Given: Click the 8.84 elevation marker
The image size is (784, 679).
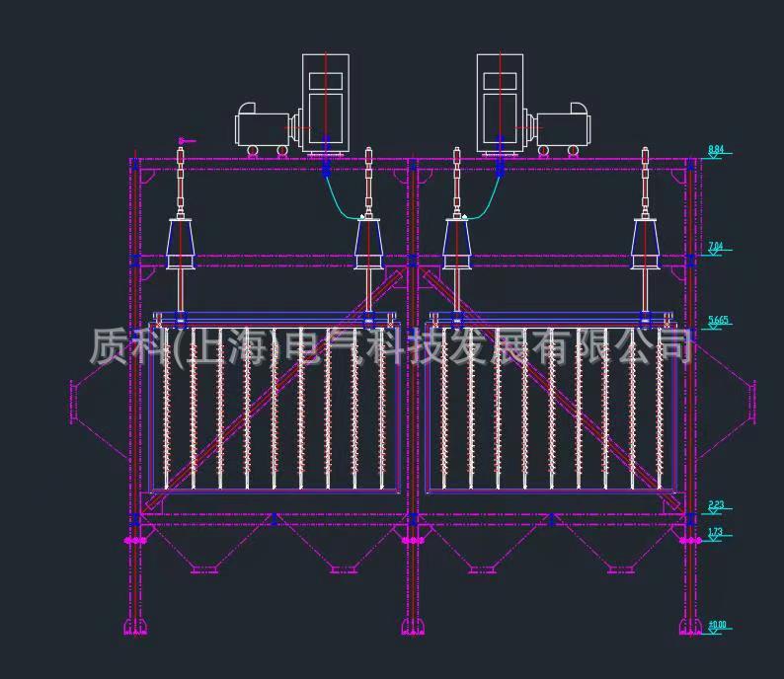Looking at the screenshot, I should tap(716, 150).
